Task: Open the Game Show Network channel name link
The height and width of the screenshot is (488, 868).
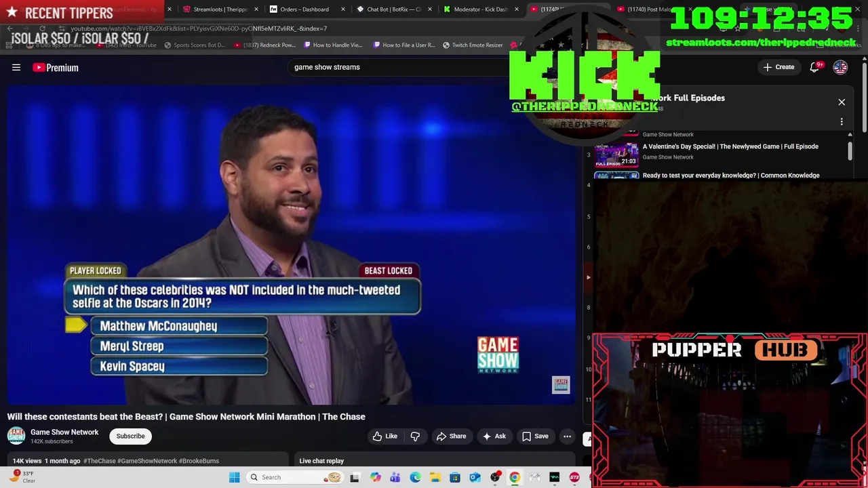Action: (x=64, y=432)
